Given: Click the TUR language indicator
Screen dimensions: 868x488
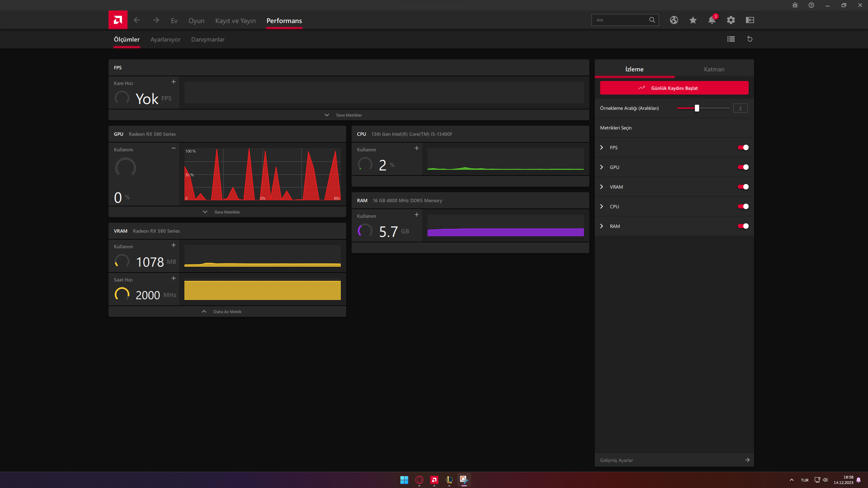Looking at the screenshot, I should point(805,480).
